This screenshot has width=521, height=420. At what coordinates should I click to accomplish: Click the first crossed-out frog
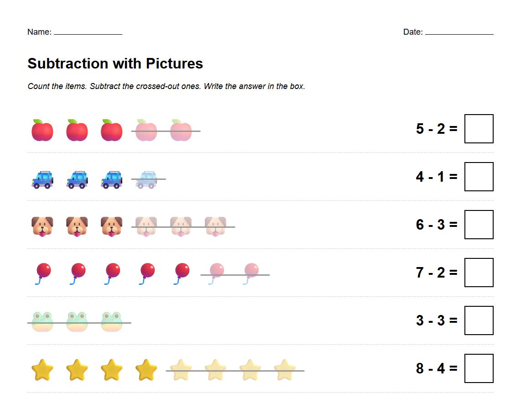click(x=42, y=321)
